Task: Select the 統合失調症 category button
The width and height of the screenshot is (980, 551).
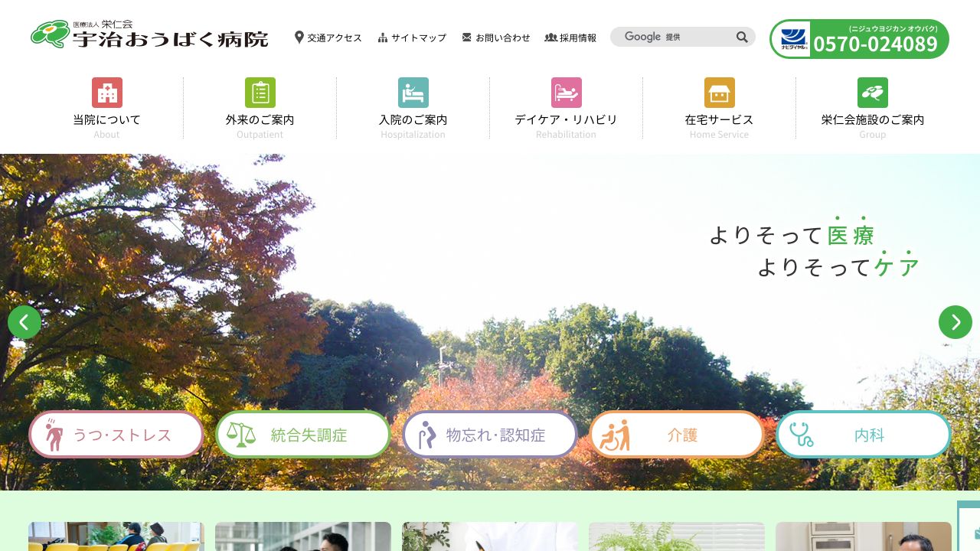Action: (x=302, y=434)
